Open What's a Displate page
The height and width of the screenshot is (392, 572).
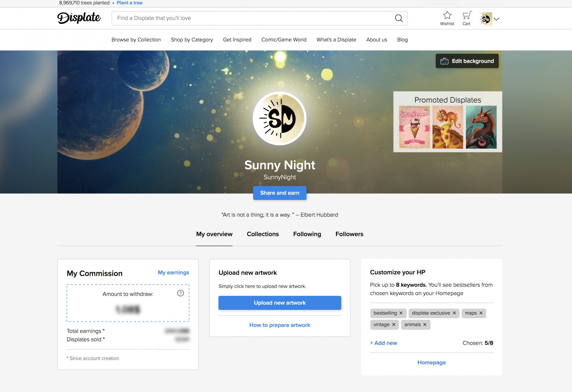point(336,40)
